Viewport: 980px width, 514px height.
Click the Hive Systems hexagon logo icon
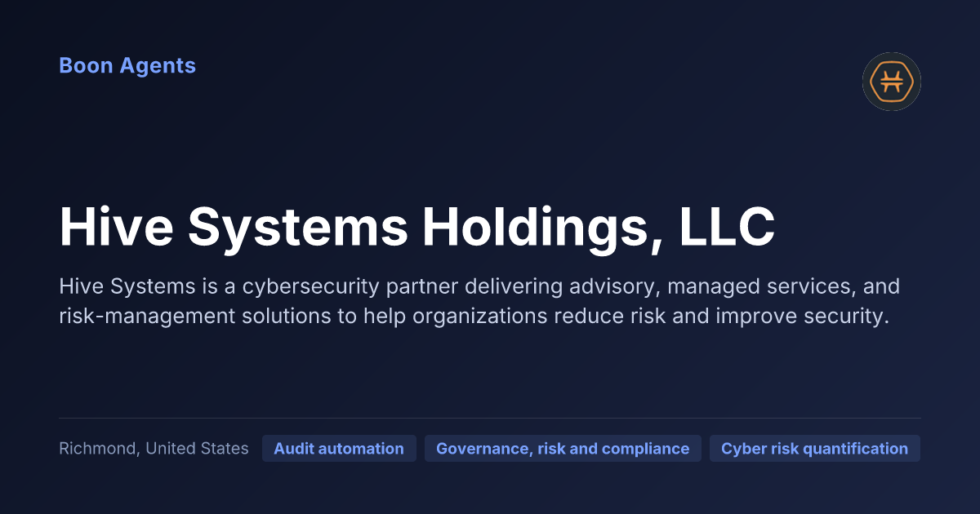point(892,82)
